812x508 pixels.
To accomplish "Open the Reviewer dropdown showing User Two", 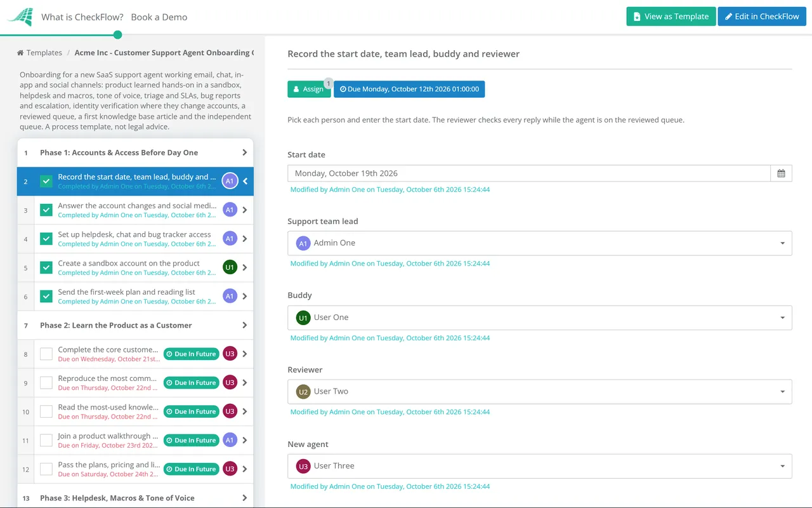I will point(540,391).
